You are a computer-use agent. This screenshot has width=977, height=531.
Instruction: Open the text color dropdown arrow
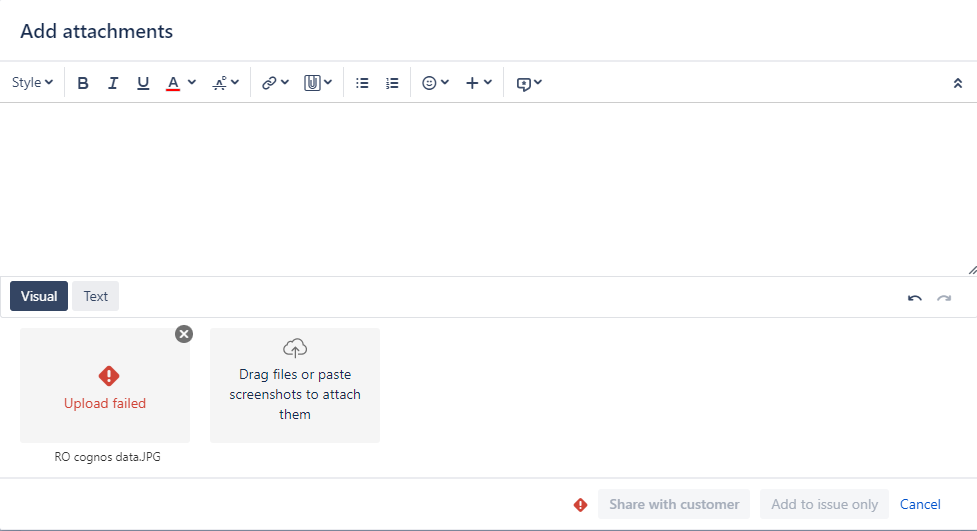192,82
